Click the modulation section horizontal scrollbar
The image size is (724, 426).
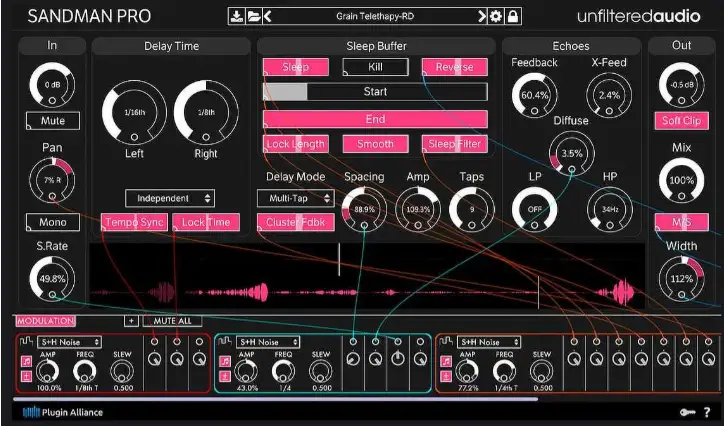coord(276,399)
